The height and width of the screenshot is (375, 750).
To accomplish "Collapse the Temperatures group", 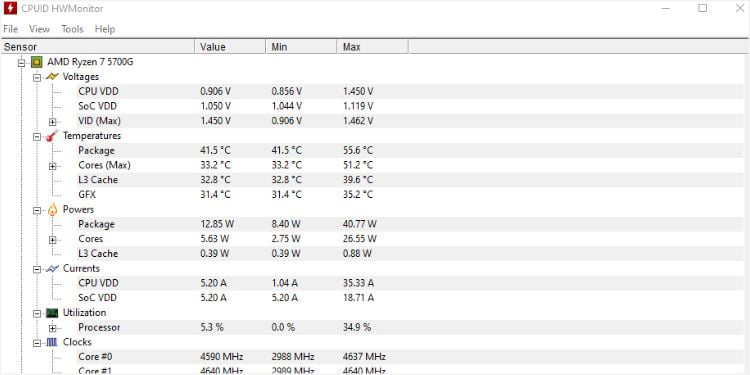I will coord(37,136).
